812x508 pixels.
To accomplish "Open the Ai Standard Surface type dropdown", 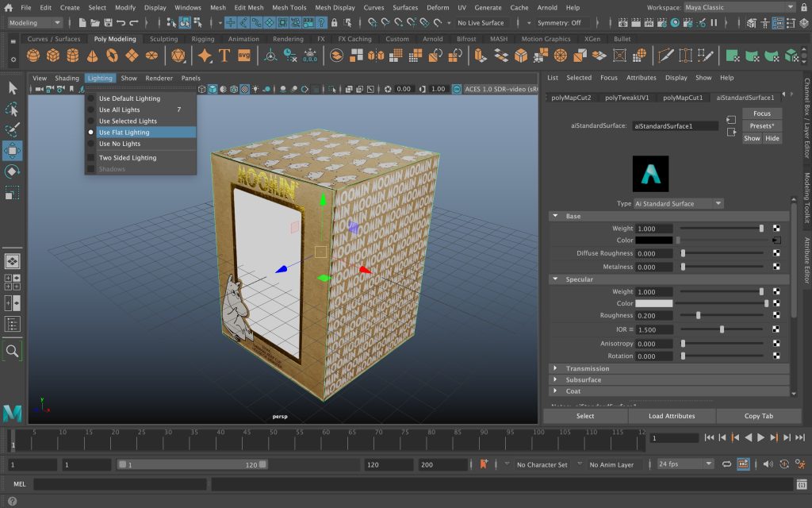I will (x=679, y=204).
